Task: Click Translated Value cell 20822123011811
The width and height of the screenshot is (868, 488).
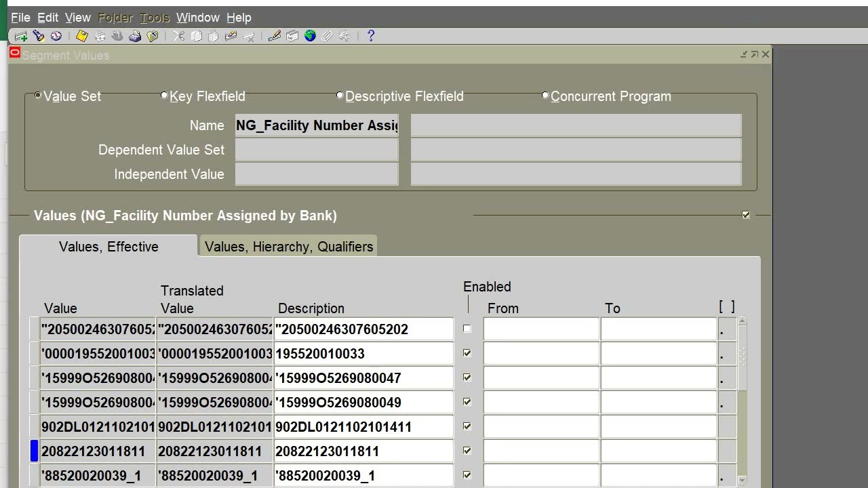Action: tap(214, 451)
